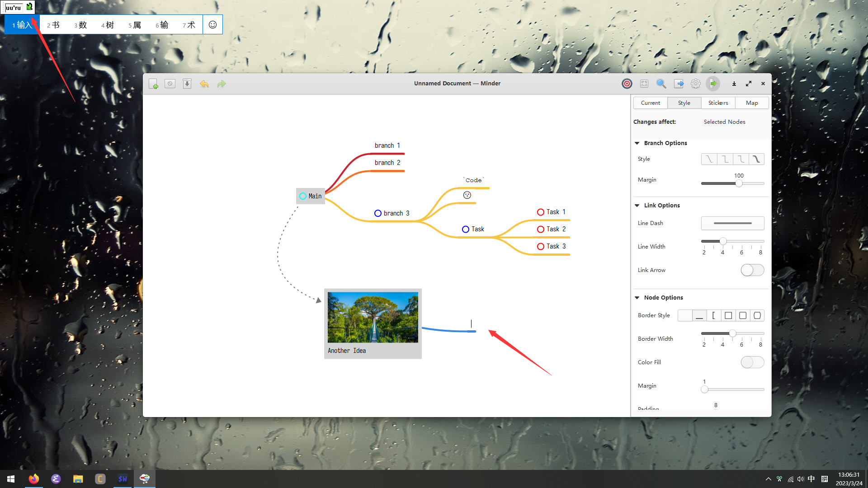868x488 pixels.
Task: Select the rounded rectangle border style
Action: [x=743, y=315]
